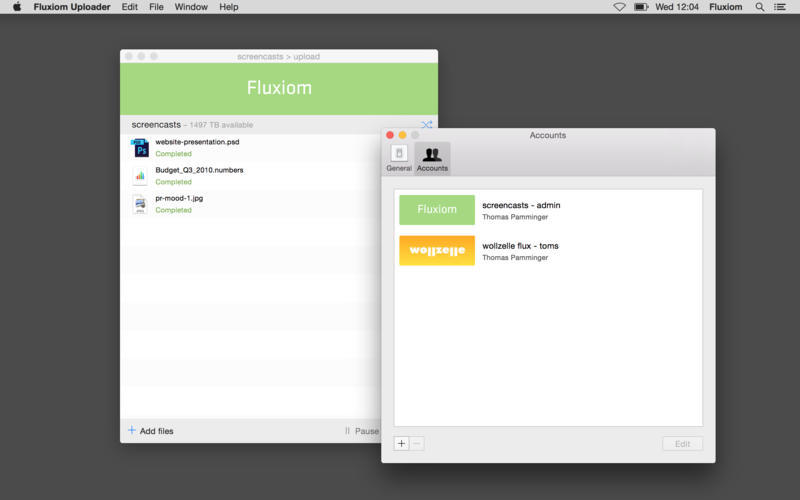The image size is (800, 500).
Task: Open the Apple menu
Action: [17, 7]
